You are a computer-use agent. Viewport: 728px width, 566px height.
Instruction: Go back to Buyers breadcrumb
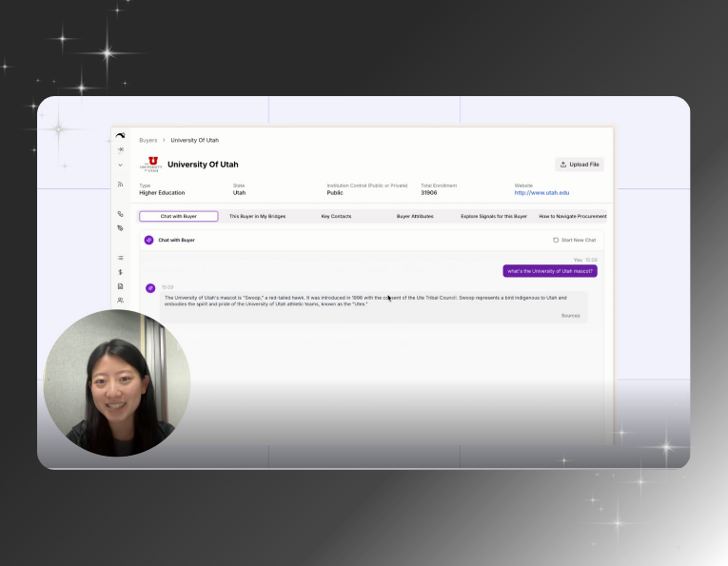[148, 140]
